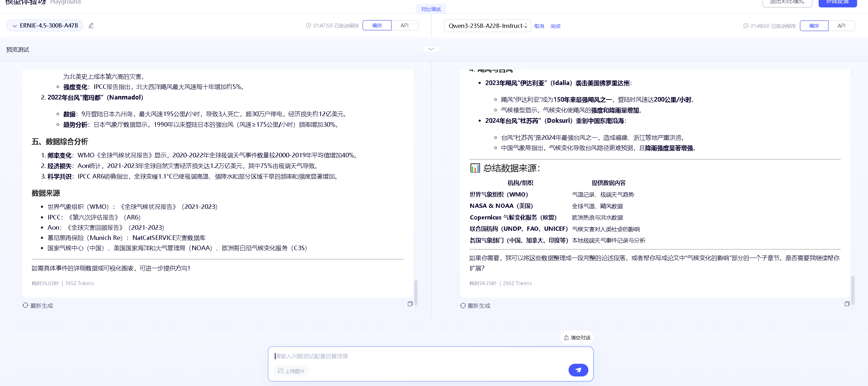The width and height of the screenshot is (868, 386).
Task: Click the upload image icon in input box
Action: click(x=281, y=371)
